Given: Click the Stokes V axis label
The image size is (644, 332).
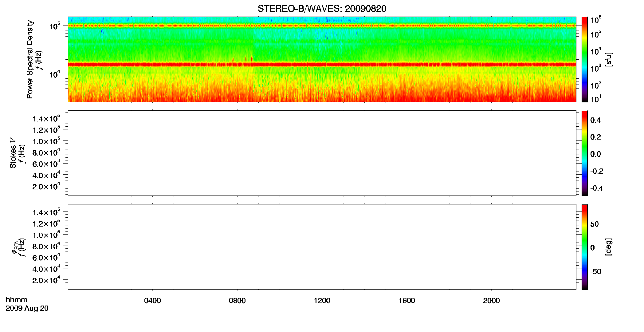Looking at the screenshot, I should click(x=13, y=153).
